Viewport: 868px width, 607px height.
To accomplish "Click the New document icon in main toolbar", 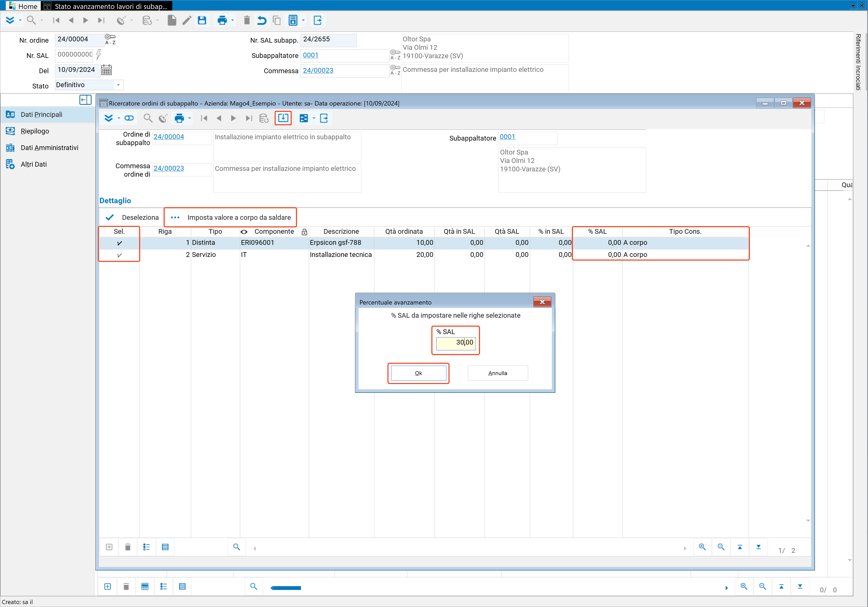I will coord(172,21).
